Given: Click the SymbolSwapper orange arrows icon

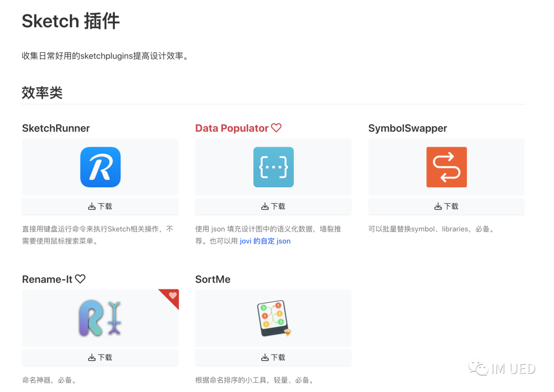Looking at the screenshot, I should (x=446, y=167).
